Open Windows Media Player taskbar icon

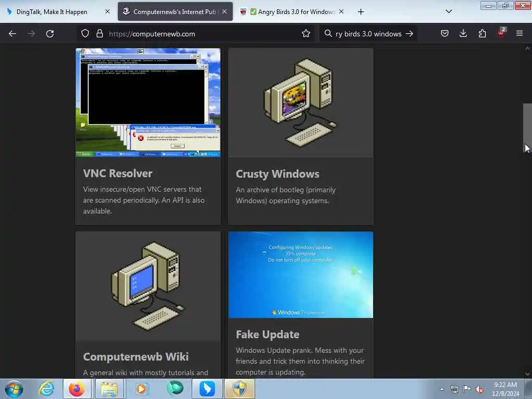pos(141,389)
